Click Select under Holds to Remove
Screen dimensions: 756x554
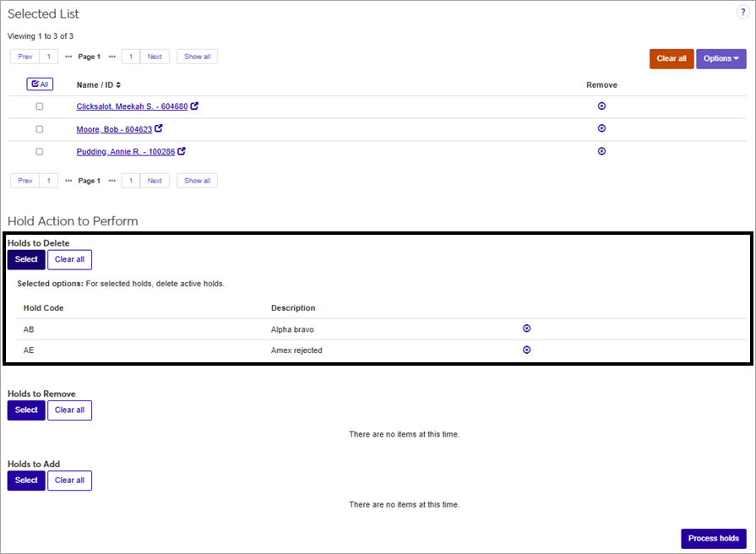click(26, 410)
